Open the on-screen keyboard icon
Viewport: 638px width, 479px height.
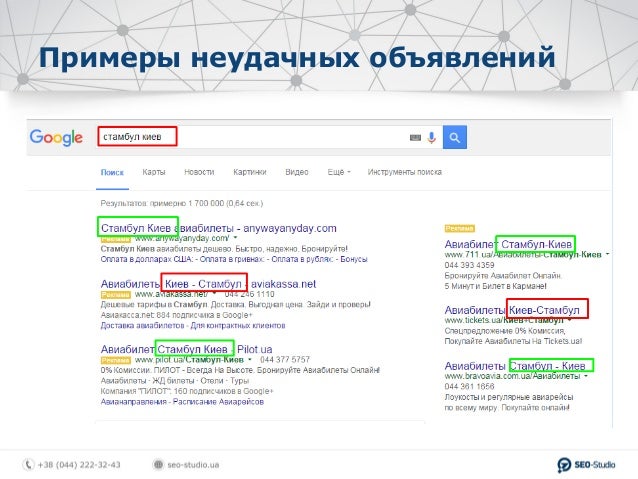[415, 138]
